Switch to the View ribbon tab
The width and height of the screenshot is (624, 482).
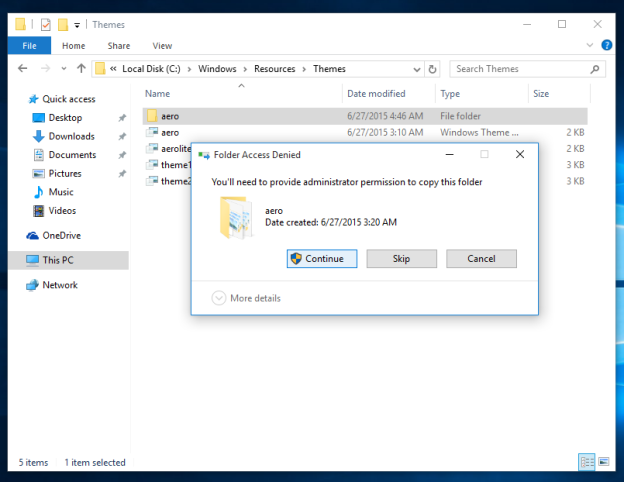point(162,46)
